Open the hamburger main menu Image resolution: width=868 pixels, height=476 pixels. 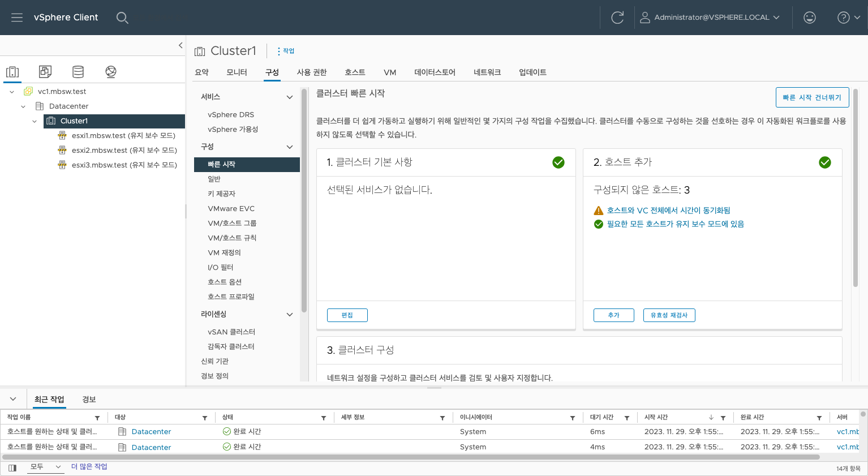pyautogui.click(x=17, y=18)
